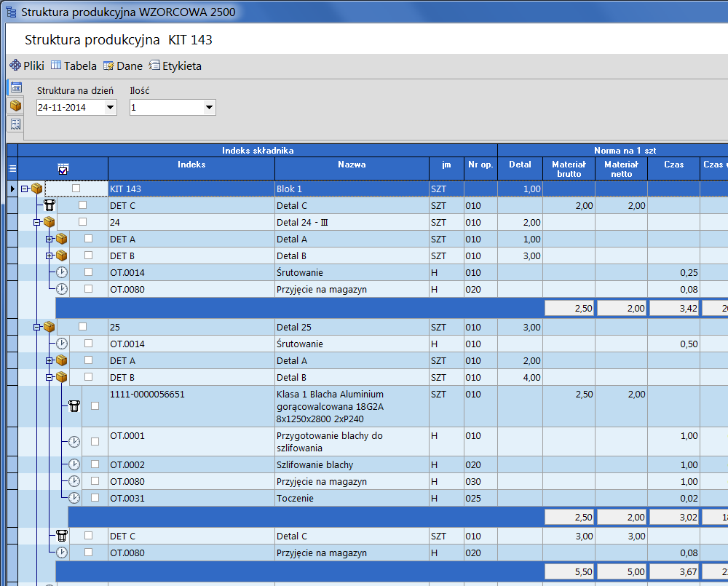
Task: Click the window title structure icon
Action: coord(11,12)
